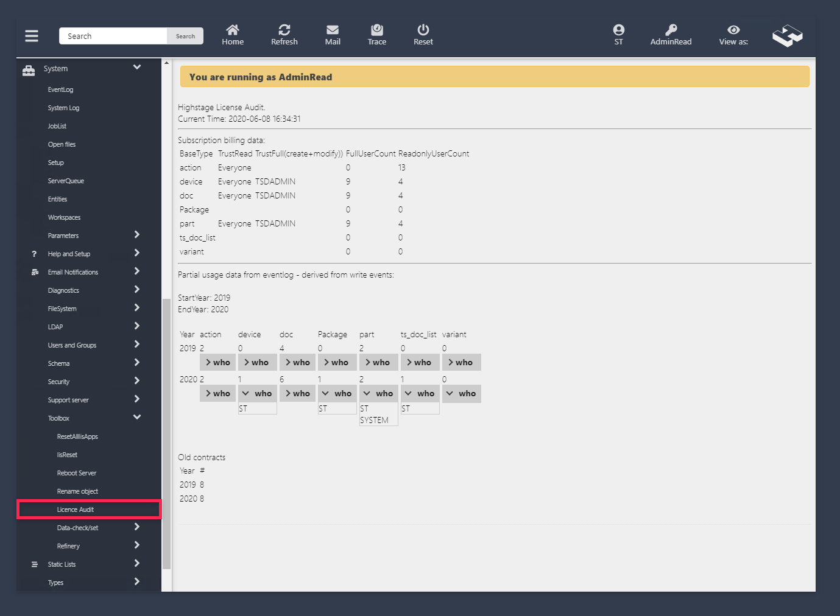This screenshot has height=616, width=840.
Task: Click the Email Notifications icon
Action: (35, 272)
